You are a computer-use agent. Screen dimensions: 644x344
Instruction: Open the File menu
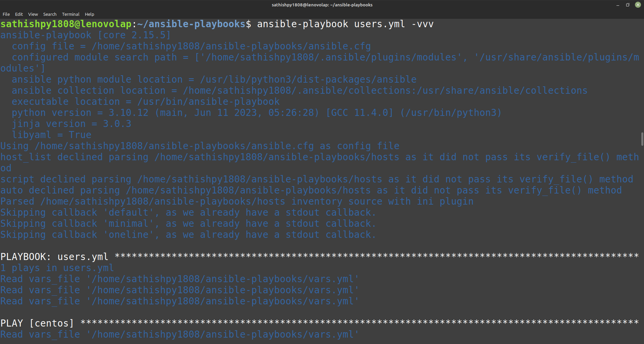[6, 14]
